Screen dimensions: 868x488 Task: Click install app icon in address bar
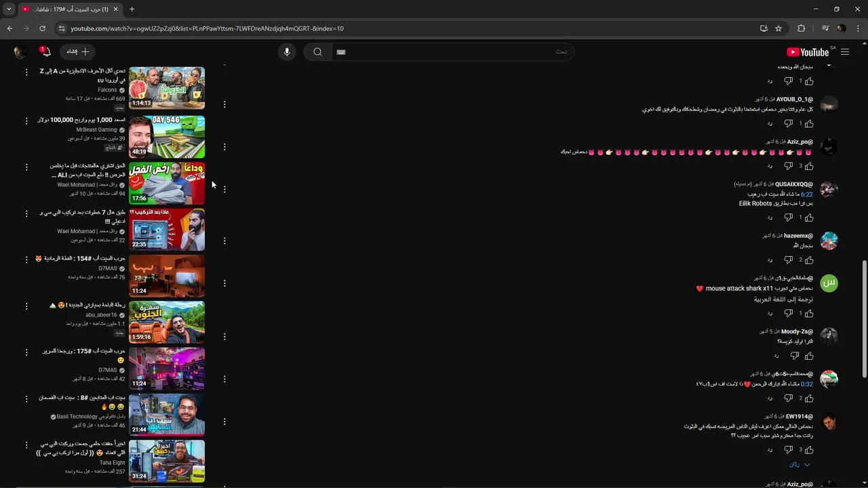764,28
